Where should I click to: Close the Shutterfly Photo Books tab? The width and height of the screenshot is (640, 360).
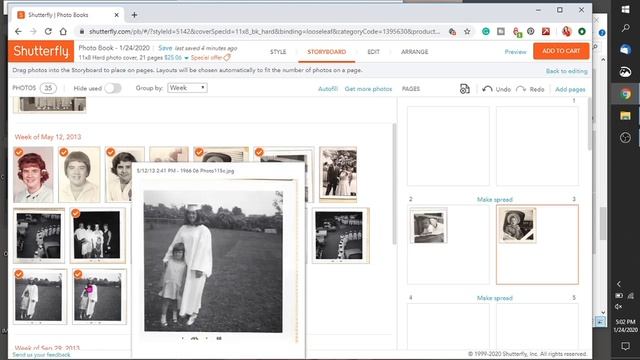(116, 15)
